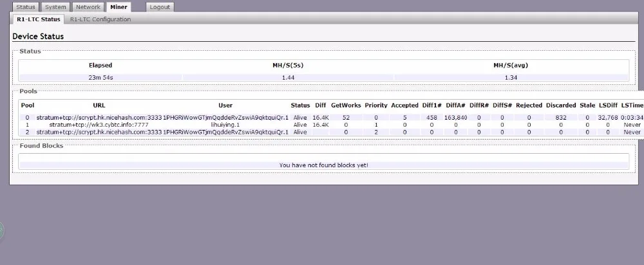Viewport: 644px width, 265px height.
Task: Click the Rejected column header
Action: tap(529, 105)
